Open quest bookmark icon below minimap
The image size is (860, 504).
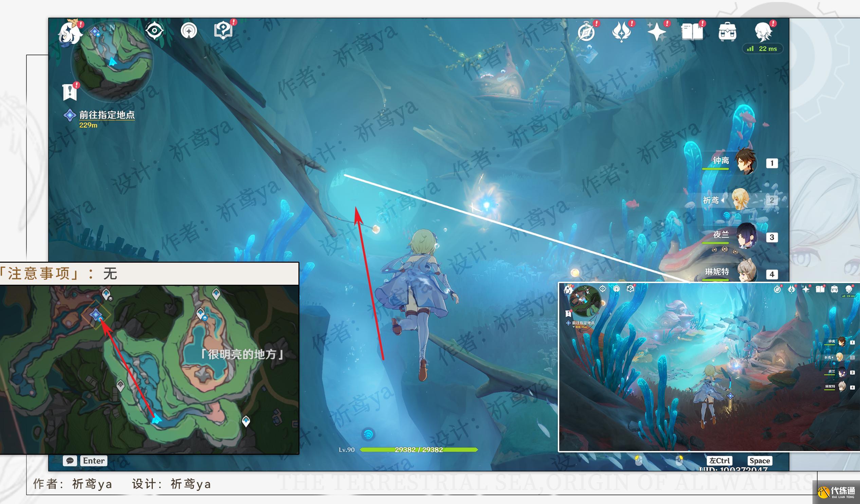click(70, 92)
